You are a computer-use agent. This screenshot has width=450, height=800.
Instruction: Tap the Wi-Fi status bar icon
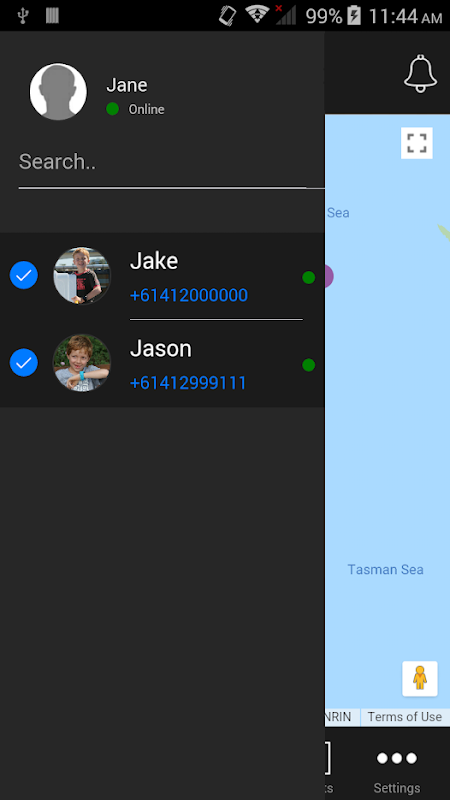tap(257, 15)
